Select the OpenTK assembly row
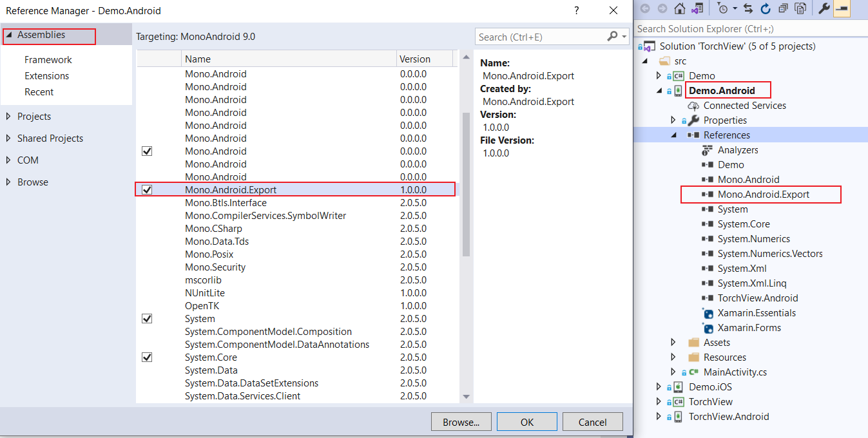The width and height of the screenshot is (868, 438). click(x=296, y=305)
